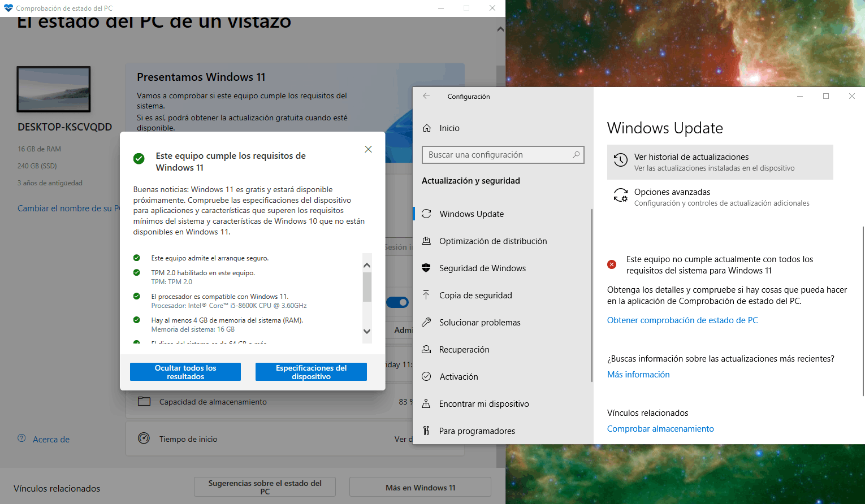Click Obtener comprobación de estado de PC link
The image size is (865, 504).
(x=682, y=320)
